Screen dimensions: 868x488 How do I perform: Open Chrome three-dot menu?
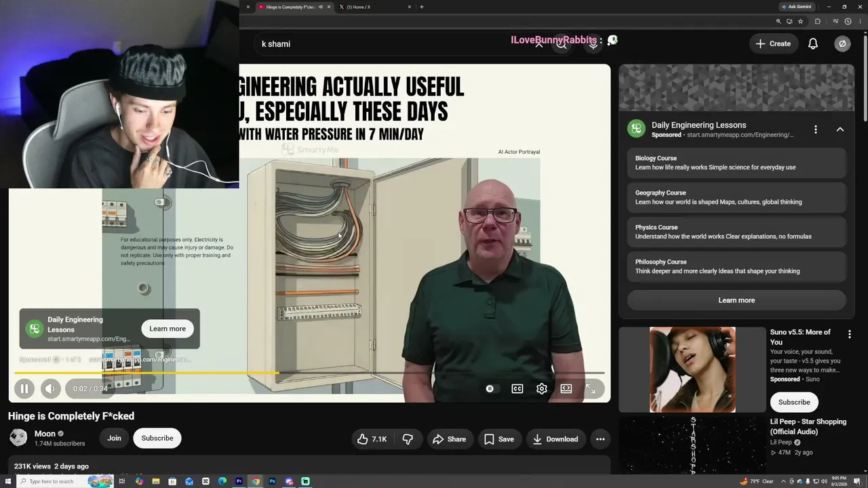[861, 21]
